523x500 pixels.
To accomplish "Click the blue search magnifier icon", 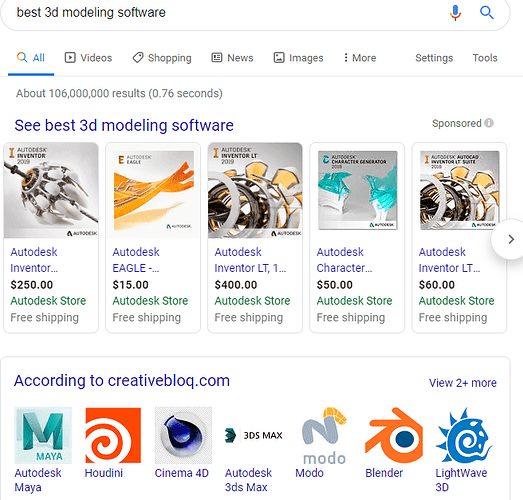I will point(487,13).
